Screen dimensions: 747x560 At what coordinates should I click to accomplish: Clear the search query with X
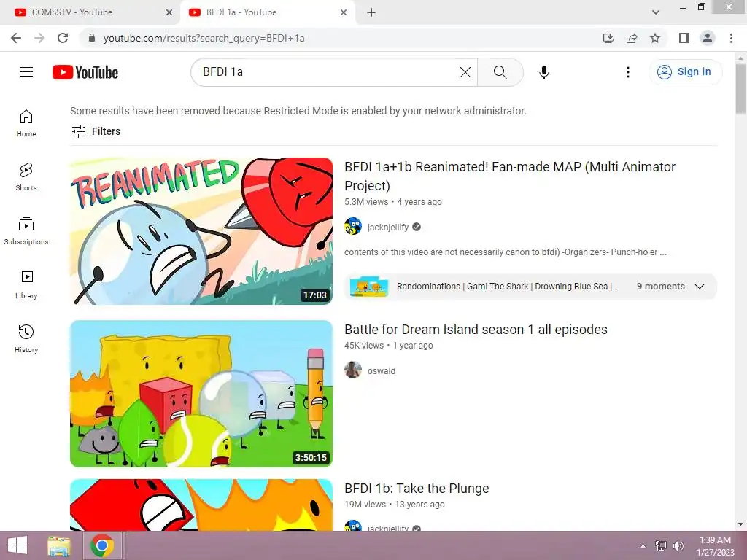[x=465, y=72]
